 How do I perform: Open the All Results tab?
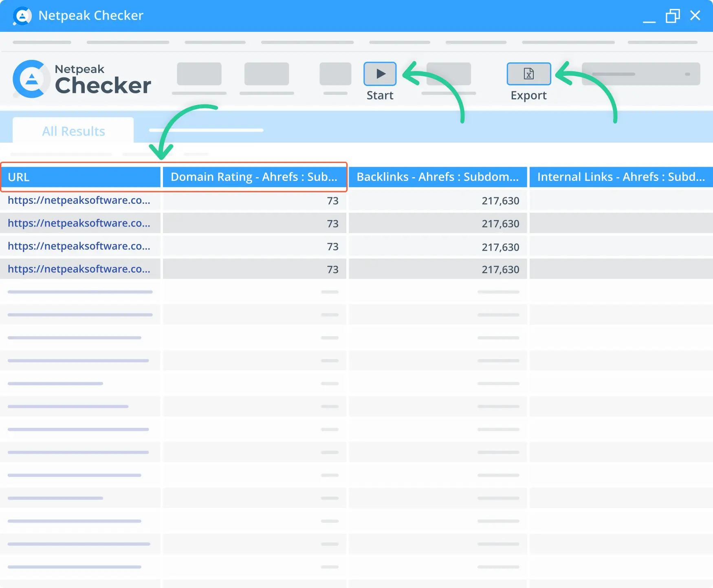[x=73, y=131]
